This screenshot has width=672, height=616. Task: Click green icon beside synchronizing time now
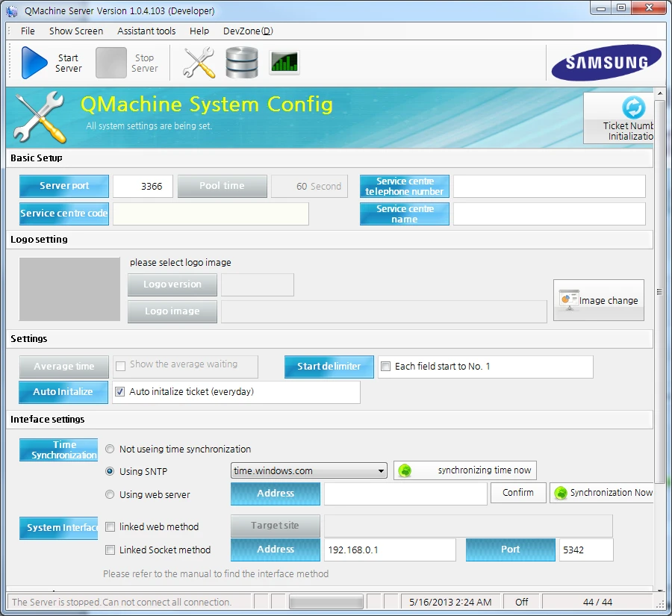tap(405, 470)
